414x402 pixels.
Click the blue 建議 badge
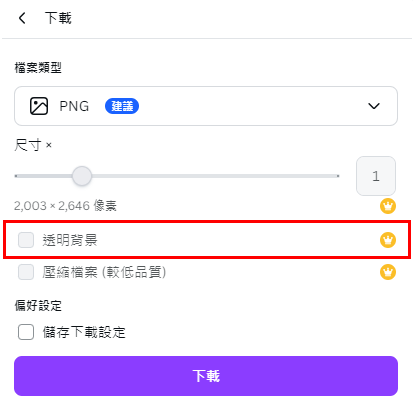(122, 106)
